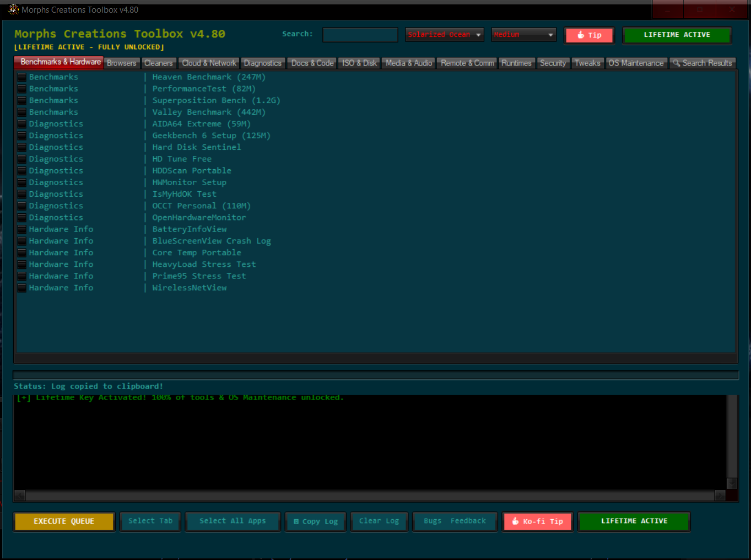This screenshot has width=751, height=560.
Task: Go to the Remote & Comm tab
Action: (x=467, y=63)
